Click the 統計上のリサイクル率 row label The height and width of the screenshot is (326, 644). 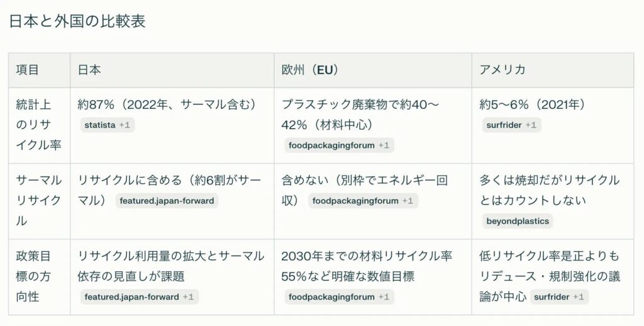(38, 125)
